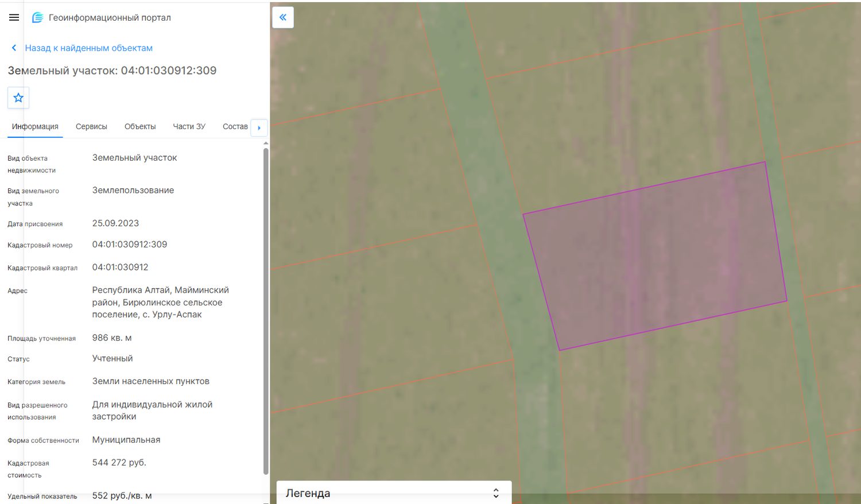Switch to the Информация tab
This screenshot has width=861, height=504.
pos(35,126)
